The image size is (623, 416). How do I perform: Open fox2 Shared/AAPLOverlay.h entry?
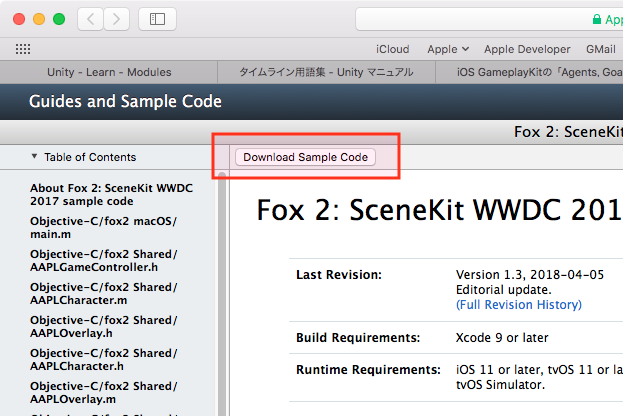coord(104,326)
